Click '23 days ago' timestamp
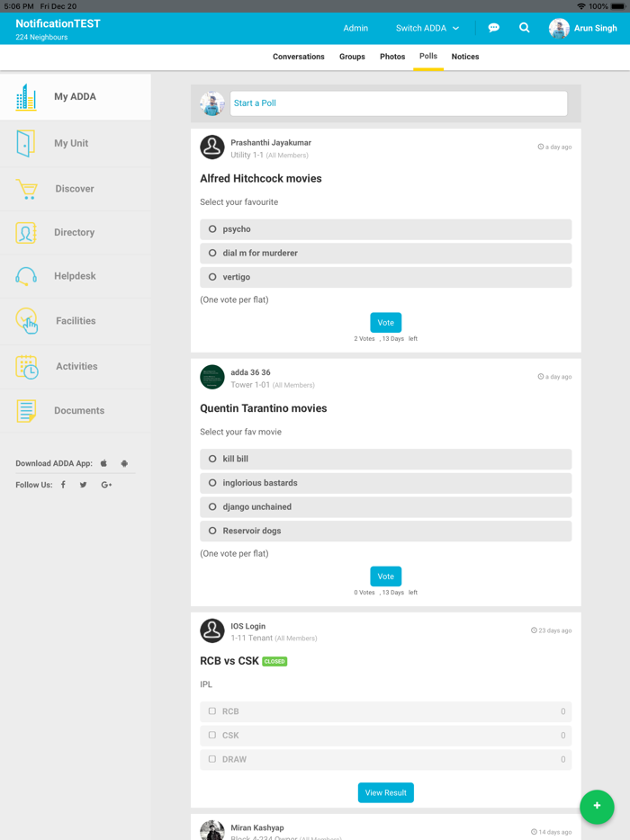The height and width of the screenshot is (840, 630). point(551,630)
